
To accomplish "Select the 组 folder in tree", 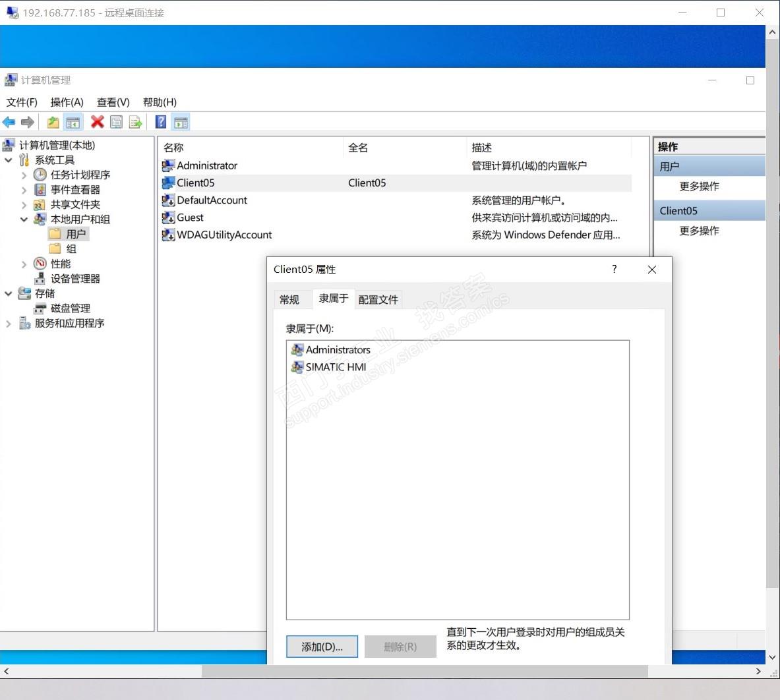I will point(63,248).
